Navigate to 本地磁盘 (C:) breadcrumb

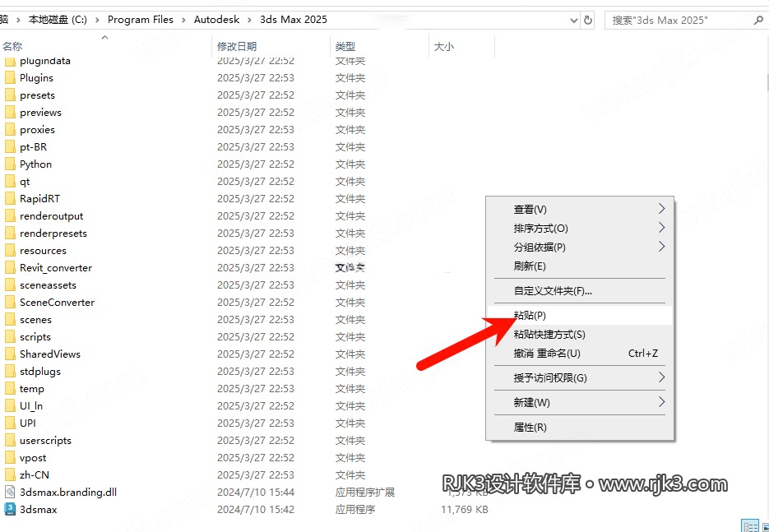[x=58, y=20]
